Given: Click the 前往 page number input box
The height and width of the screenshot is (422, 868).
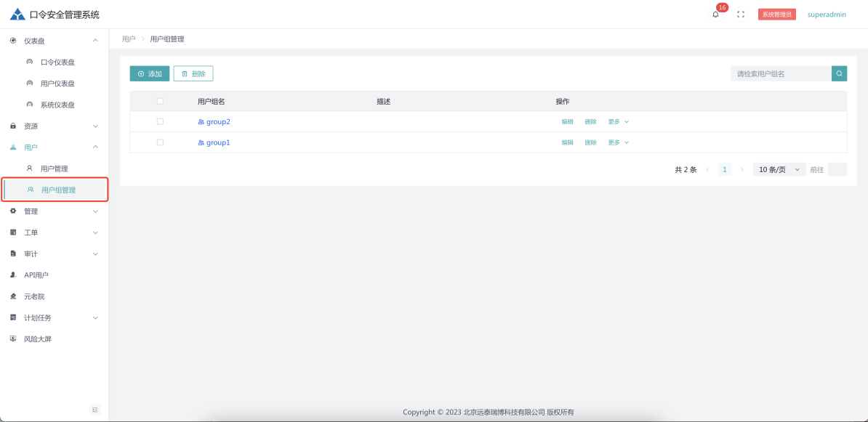Looking at the screenshot, I should (837, 169).
